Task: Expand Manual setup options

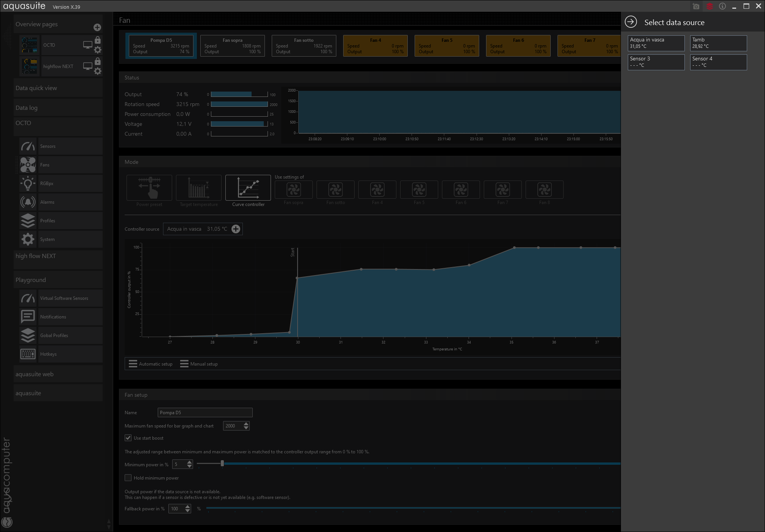Action: pyautogui.click(x=199, y=364)
